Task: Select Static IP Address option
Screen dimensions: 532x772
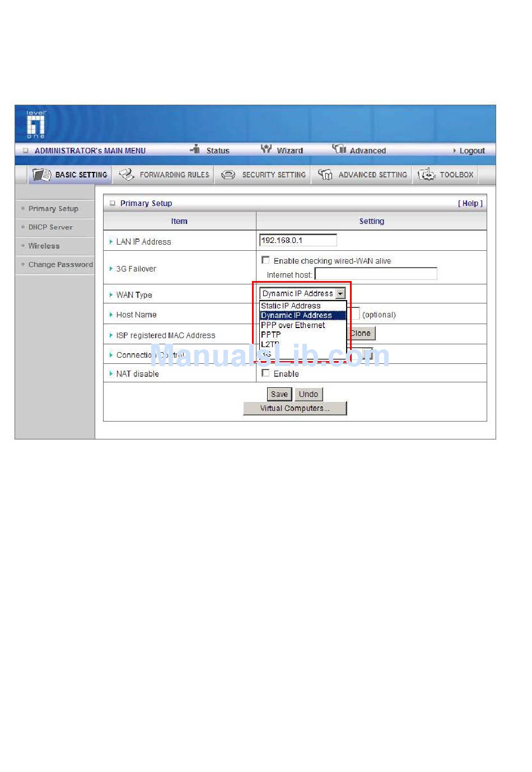Action: click(x=303, y=306)
